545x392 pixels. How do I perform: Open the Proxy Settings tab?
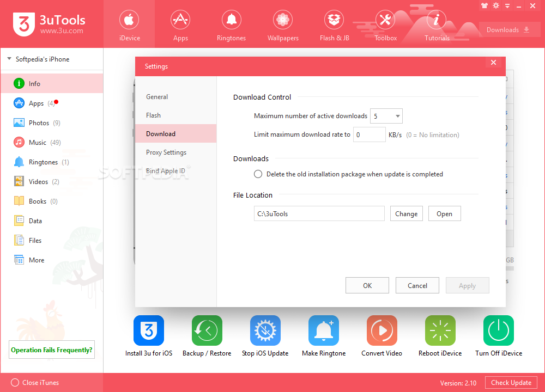click(x=176, y=152)
